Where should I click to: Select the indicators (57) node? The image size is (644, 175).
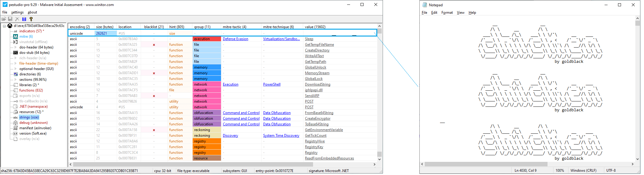[30, 31]
